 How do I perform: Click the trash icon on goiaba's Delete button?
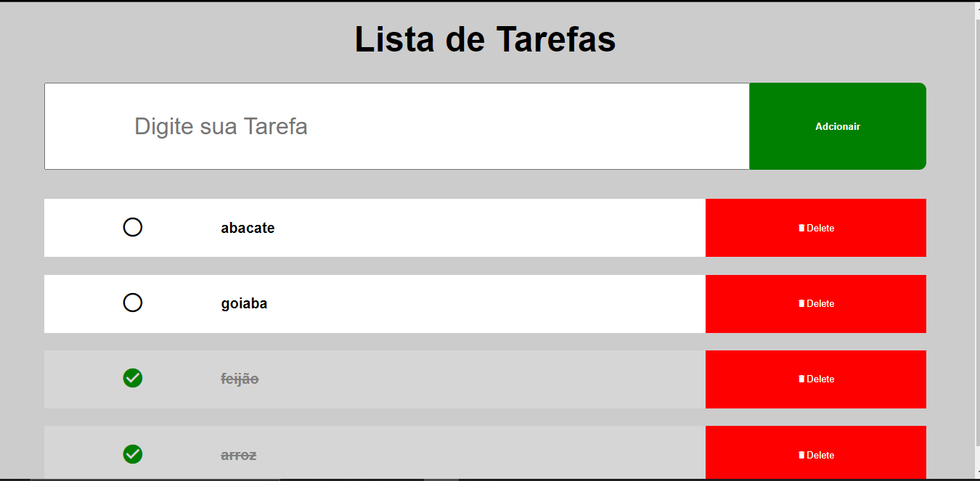801,303
